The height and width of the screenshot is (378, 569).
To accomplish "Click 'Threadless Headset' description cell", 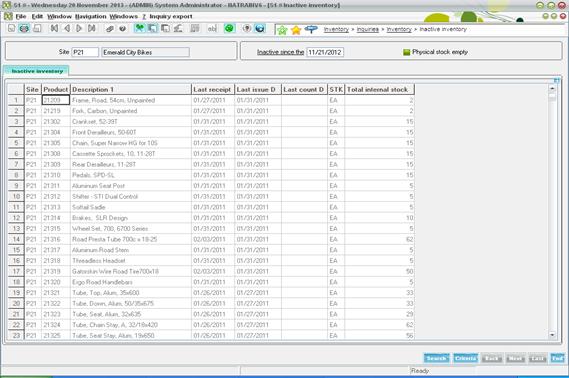I will (x=131, y=260).
